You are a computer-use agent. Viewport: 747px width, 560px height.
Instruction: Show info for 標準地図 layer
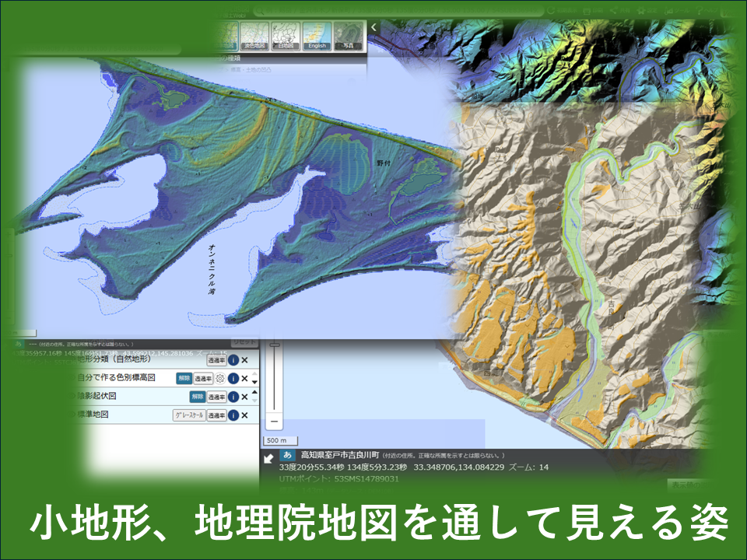(233, 415)
